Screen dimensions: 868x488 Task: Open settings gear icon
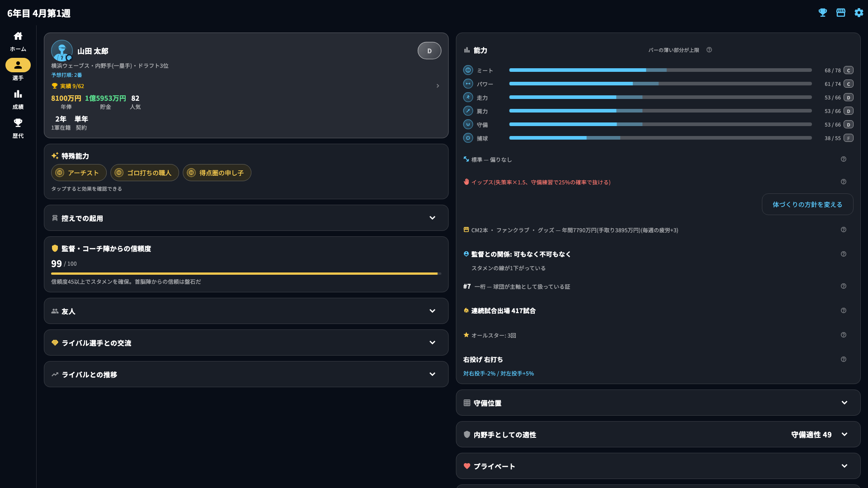click(x=859, y=13)
